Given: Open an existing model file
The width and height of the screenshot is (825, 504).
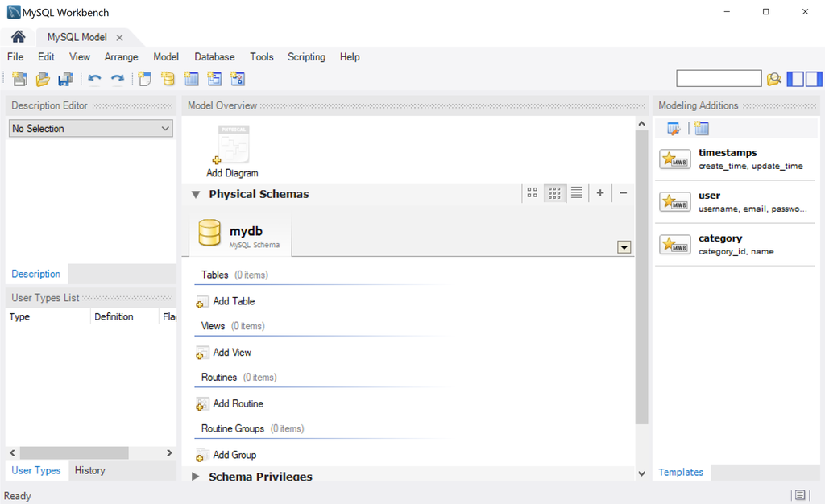Looking at the screenshot, I should point(42,78).
